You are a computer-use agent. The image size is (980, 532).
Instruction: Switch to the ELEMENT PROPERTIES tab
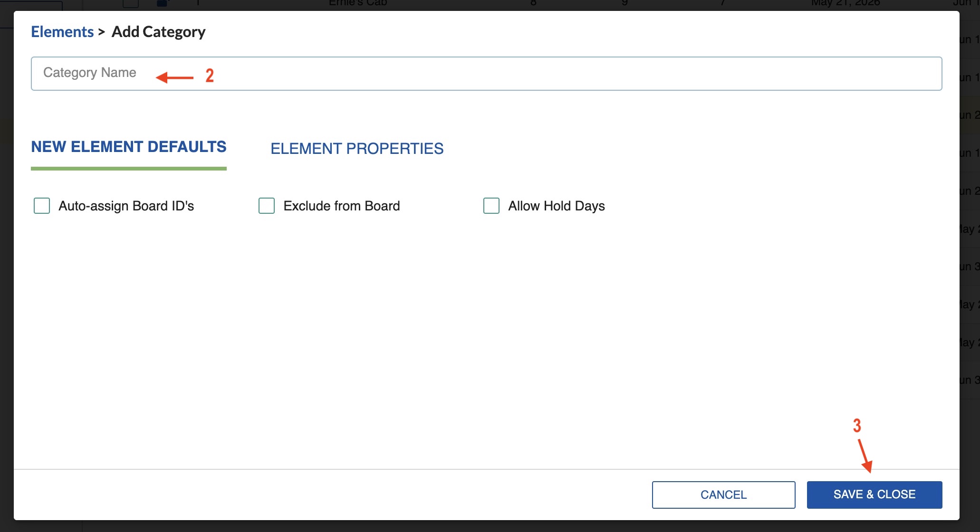357,149
